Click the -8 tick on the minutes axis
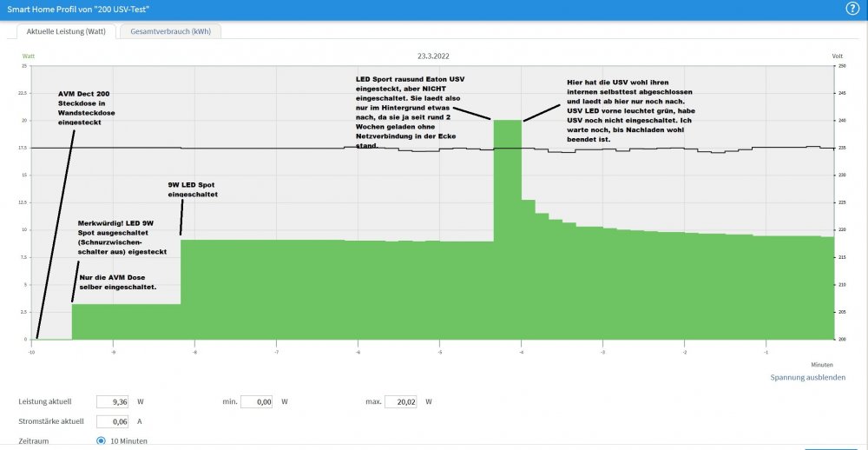This screenshot has height=450, width=868. [x=194, y=352]
